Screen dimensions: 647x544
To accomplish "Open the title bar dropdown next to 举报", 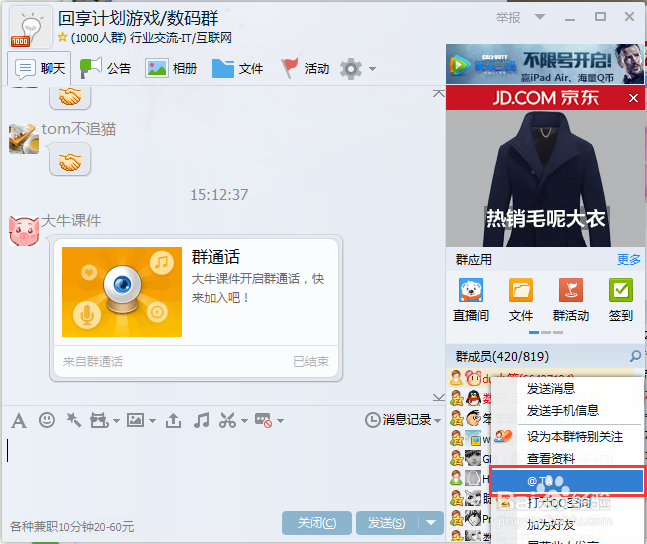I will (x=540, y=17).
